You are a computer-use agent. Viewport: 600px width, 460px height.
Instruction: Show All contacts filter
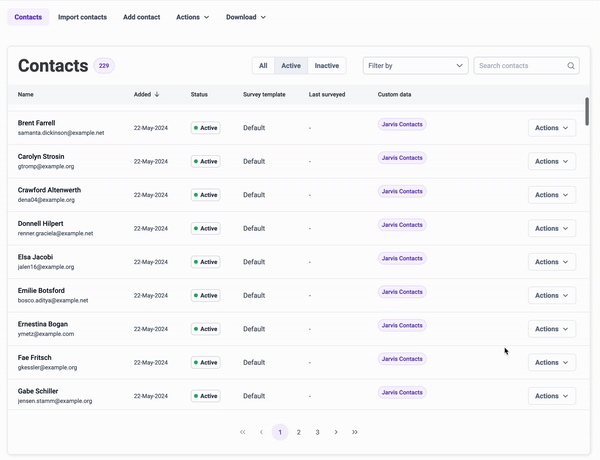coord(263,66)
